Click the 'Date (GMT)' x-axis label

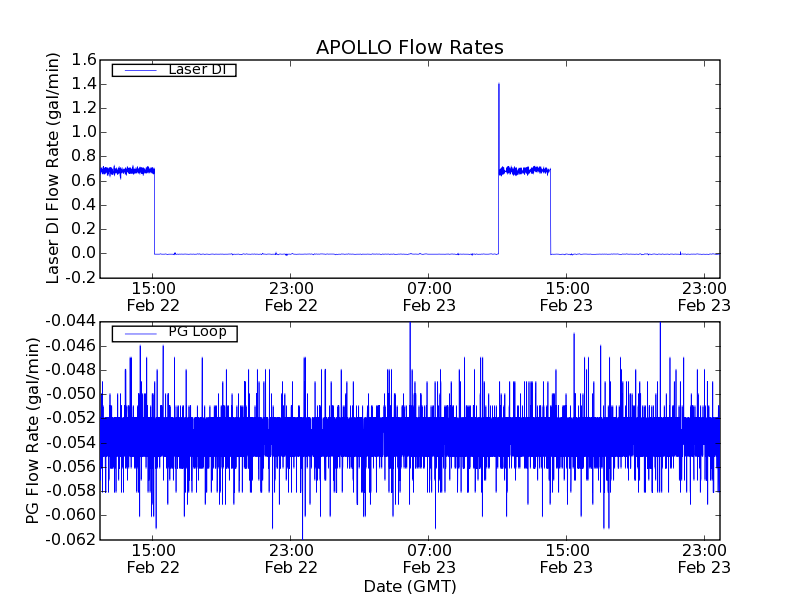(x=410, y=586)
